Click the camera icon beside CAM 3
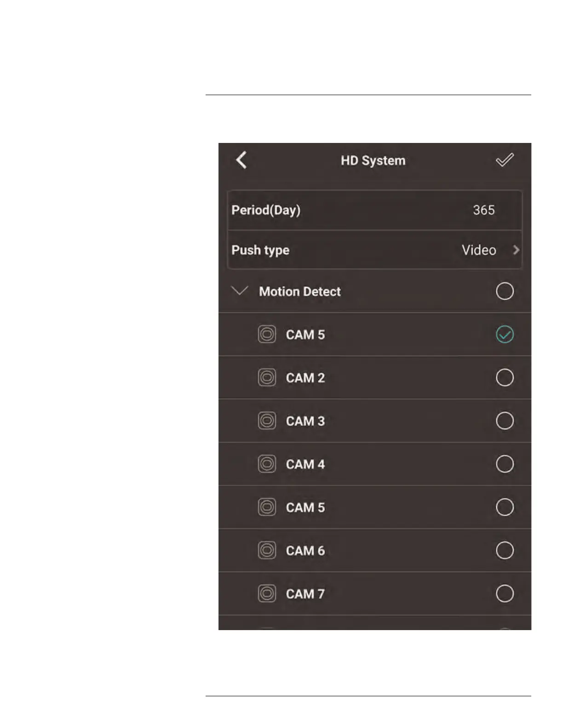 [x=267, y=421]
